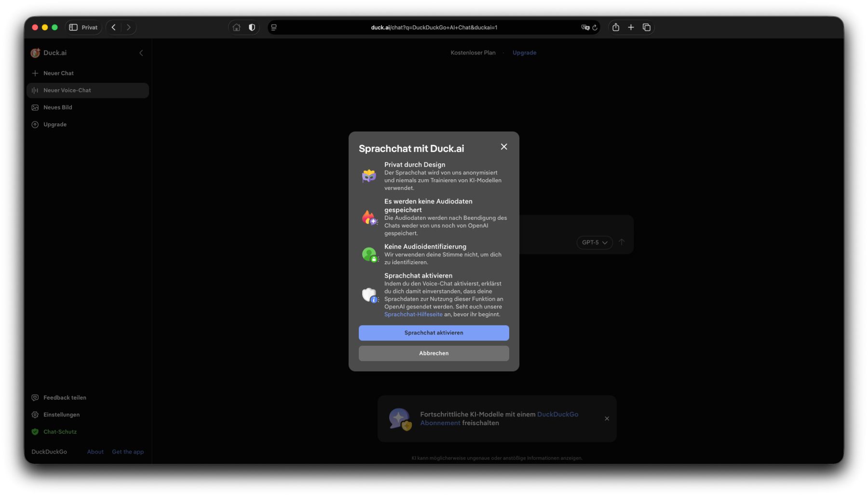Click the browser share icon
Viewport: 868px width, 496px height.
[x=616, y=27]
